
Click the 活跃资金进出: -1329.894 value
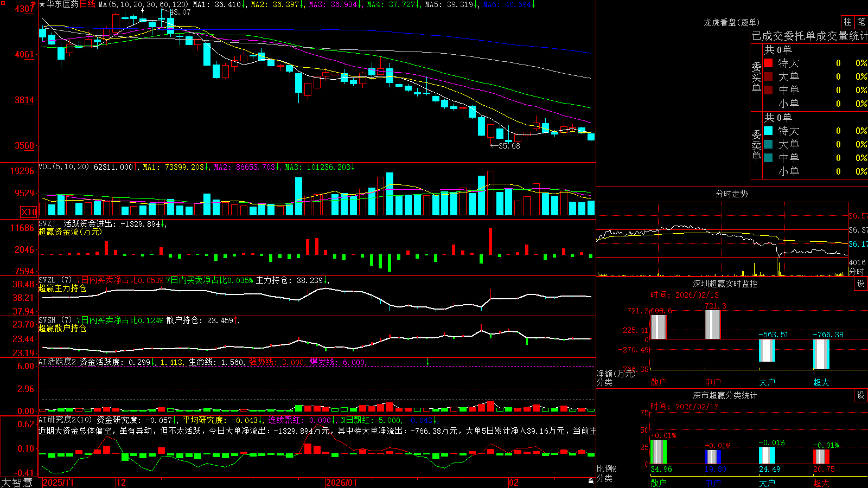[112, 223]
